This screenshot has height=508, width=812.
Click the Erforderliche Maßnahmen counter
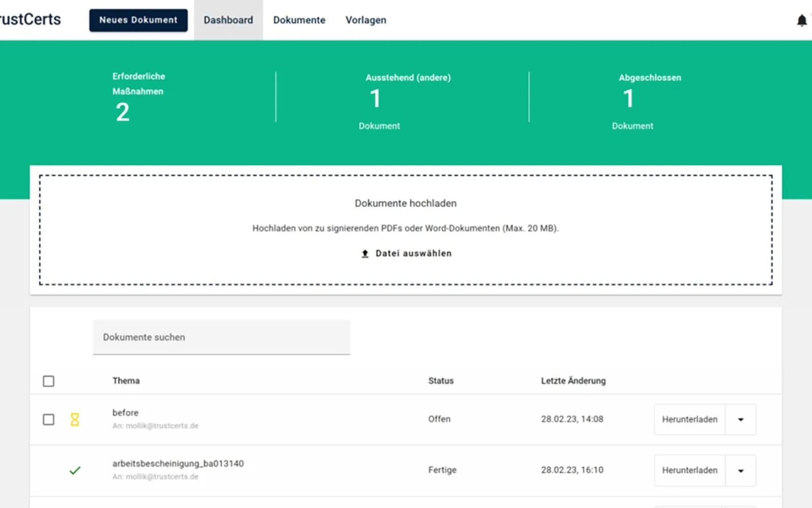click(139, 98)
